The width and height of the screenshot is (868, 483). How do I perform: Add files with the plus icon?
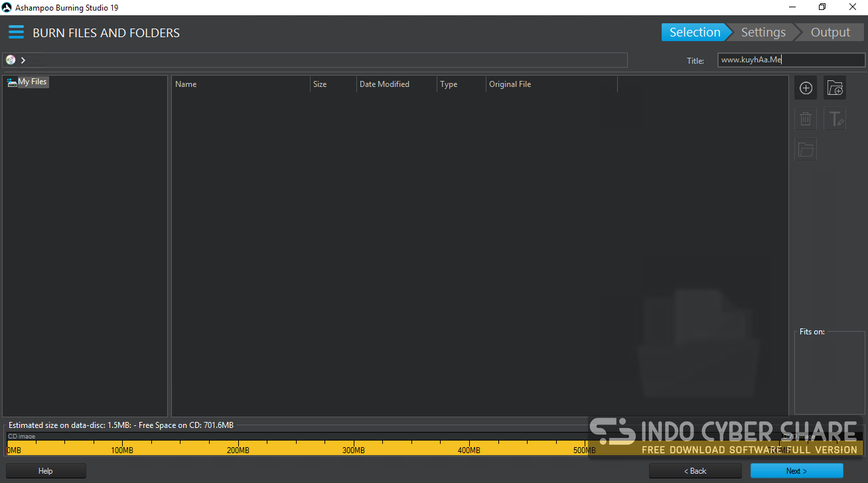pos(806,88)
